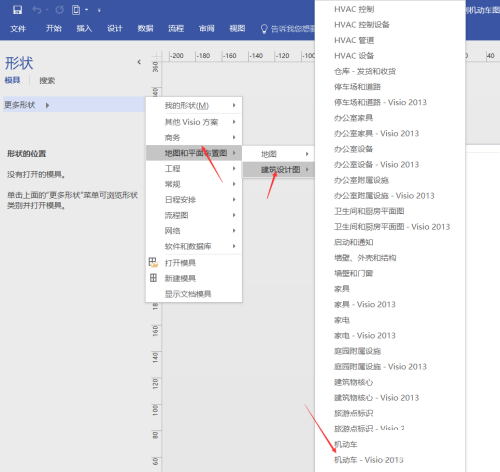Image resolution: width=500 pixels, height=472 pixels.
Task: Select HVAC 控制 stencil
Action: click(x=354, y=9)
